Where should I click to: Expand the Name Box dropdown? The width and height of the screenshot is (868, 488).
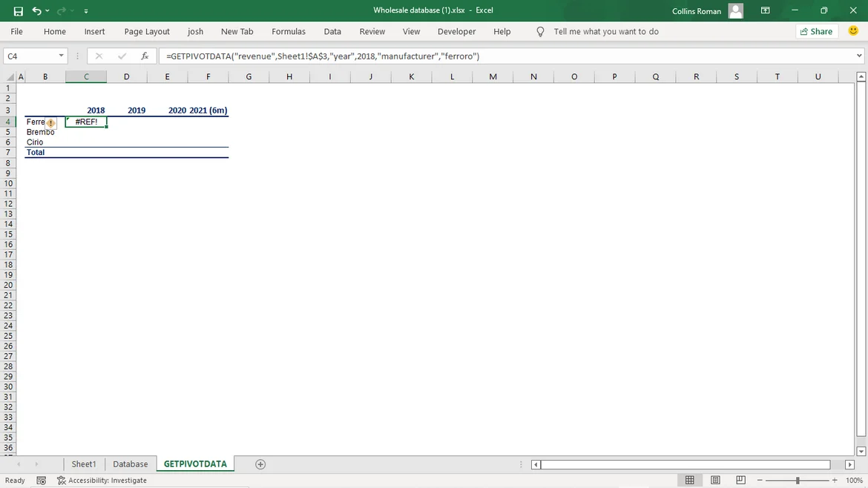pyautogui.click(x=61, y=56)
